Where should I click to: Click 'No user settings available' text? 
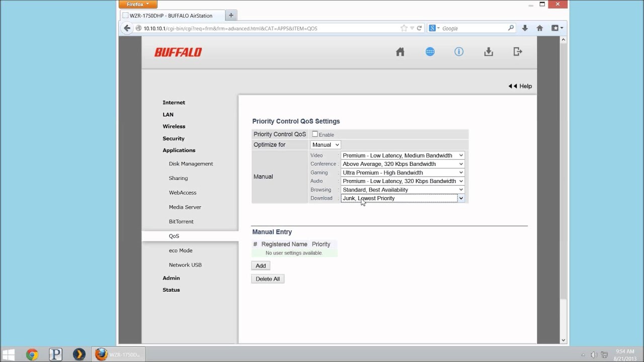pos(293,253)
